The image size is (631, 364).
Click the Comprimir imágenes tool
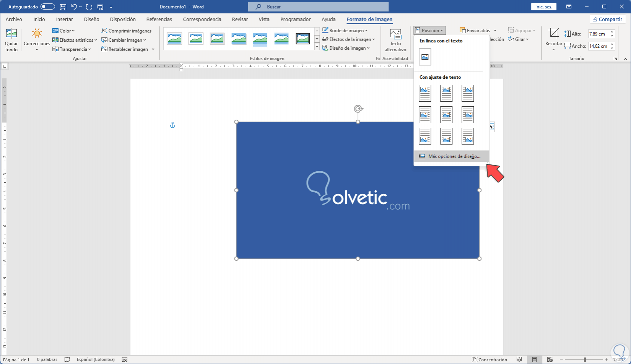[x=126, y=31]
